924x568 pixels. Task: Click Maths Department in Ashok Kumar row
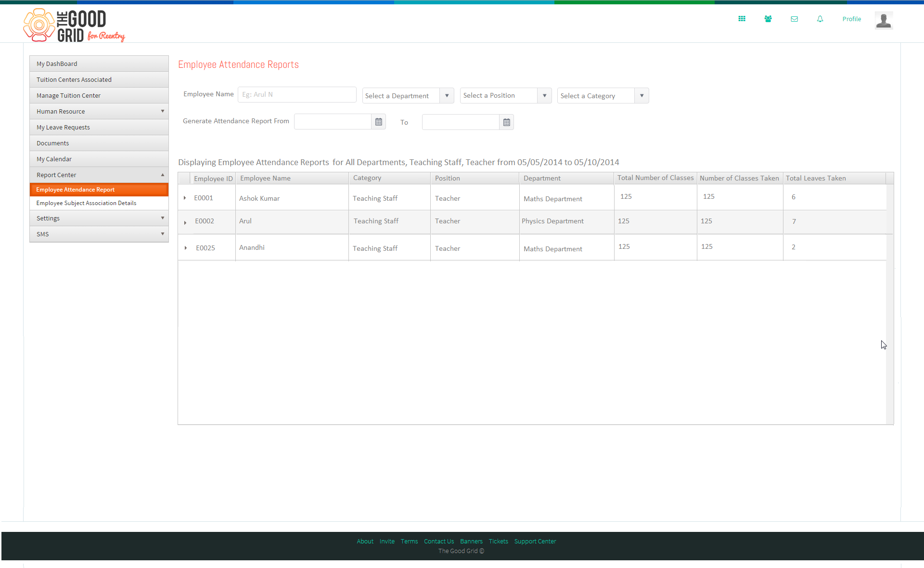click(x=566, y=198)
